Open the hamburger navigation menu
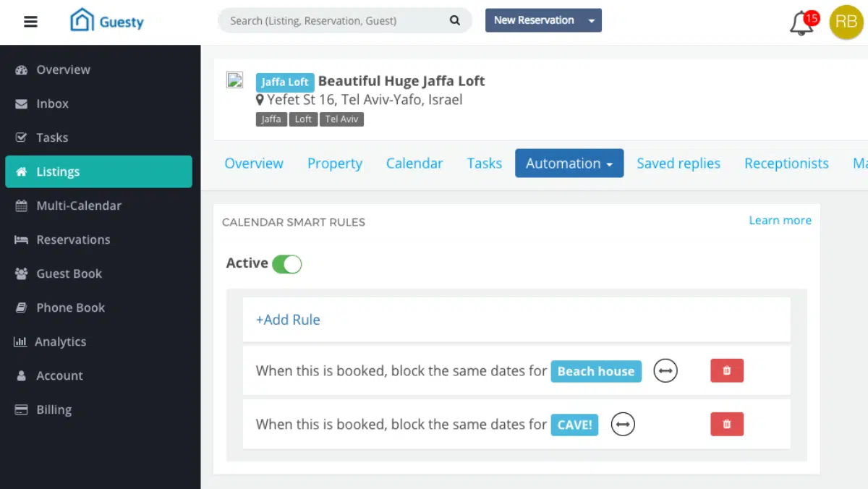 coord(30,21)
